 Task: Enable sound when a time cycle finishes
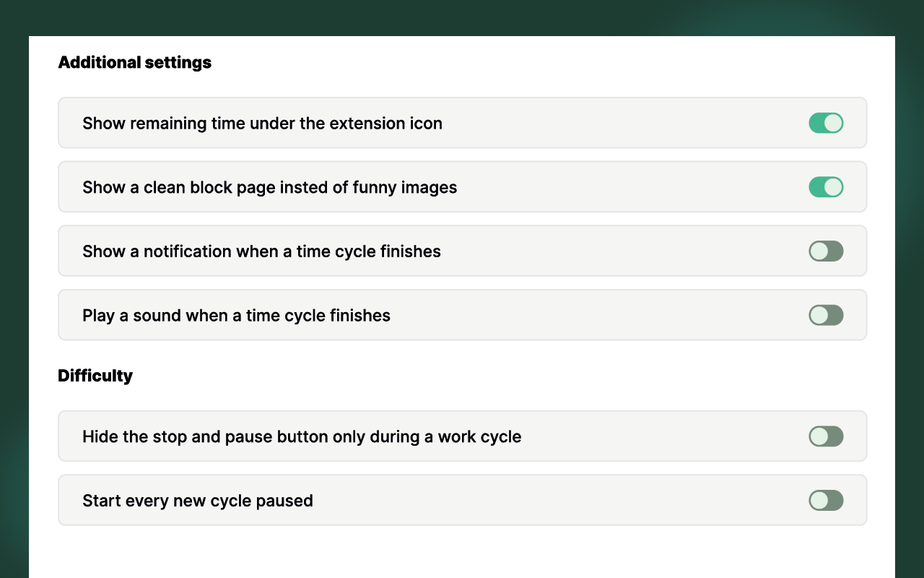click(x=826, y=315)
